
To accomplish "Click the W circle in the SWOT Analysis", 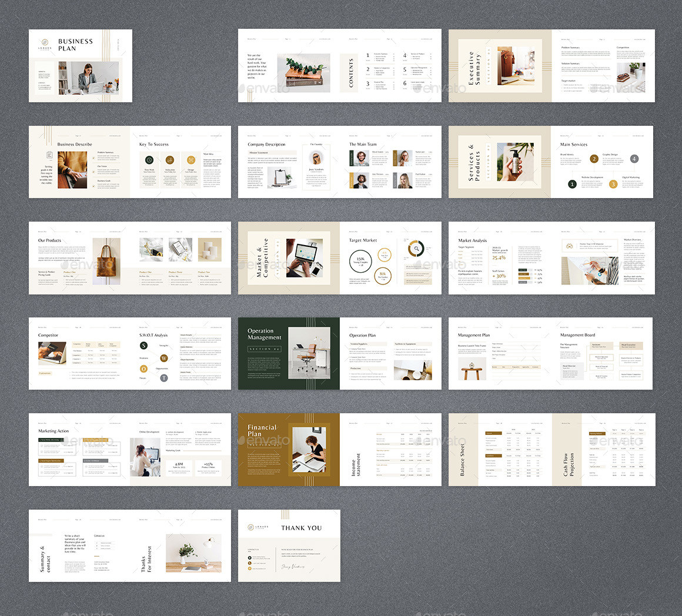I will click(164, 358).
